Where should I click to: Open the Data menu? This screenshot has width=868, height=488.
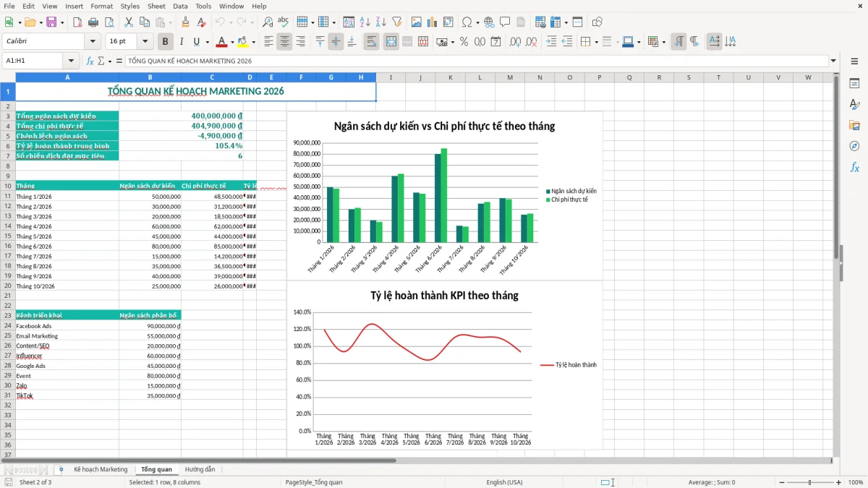[x=180, y=6]
